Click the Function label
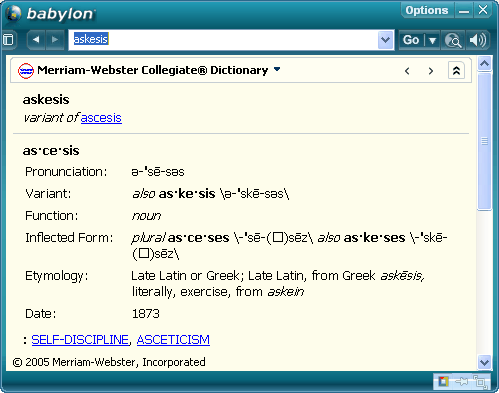Viewport: 499px width, 393px height. tap(52, 216)
